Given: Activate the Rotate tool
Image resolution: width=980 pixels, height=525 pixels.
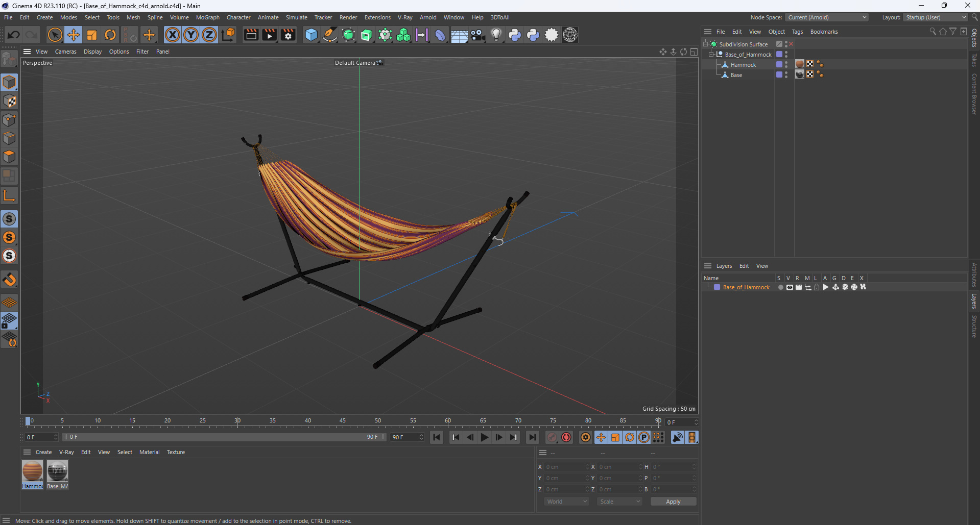Looking at the screenshot, I should pyautogui.click(x=110, y=35).
